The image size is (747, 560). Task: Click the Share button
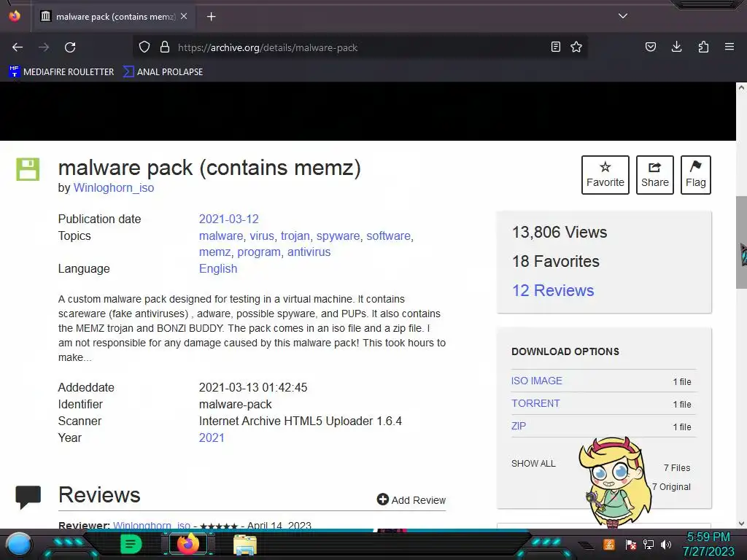tap(654, 175)
